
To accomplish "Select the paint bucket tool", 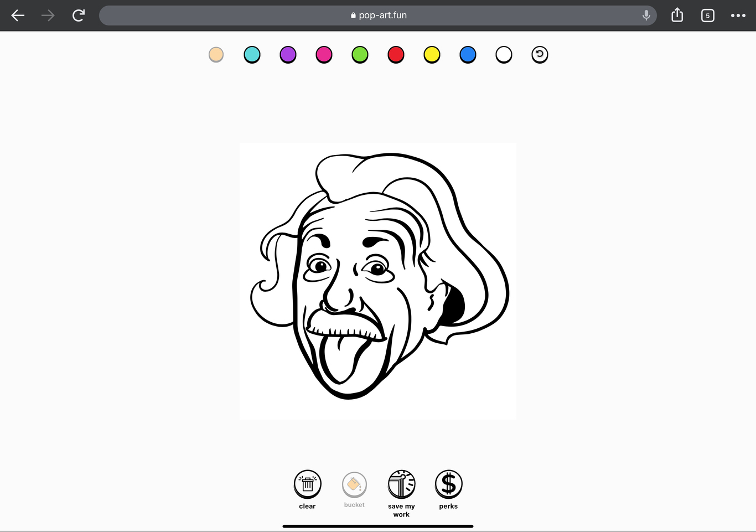I will [354, 485].
